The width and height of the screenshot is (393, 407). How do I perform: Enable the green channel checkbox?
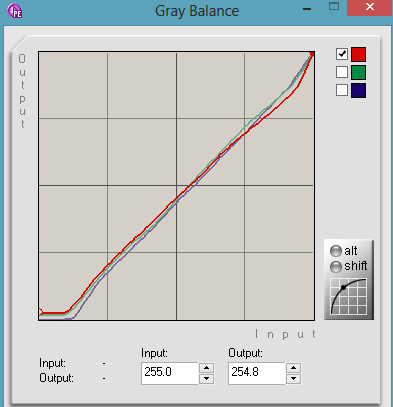(342, 72)
